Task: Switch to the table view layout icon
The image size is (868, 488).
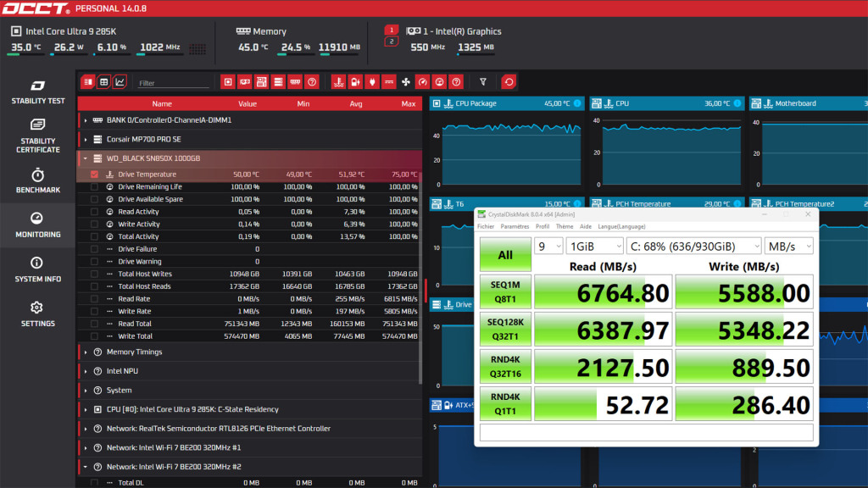Action: 103,82
